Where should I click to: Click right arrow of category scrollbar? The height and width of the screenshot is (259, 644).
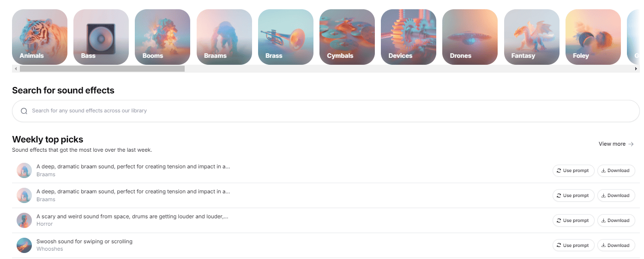(x=636, y=69)
